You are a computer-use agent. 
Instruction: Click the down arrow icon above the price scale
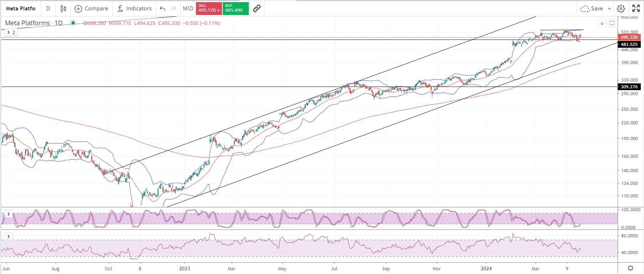point(602,23)
